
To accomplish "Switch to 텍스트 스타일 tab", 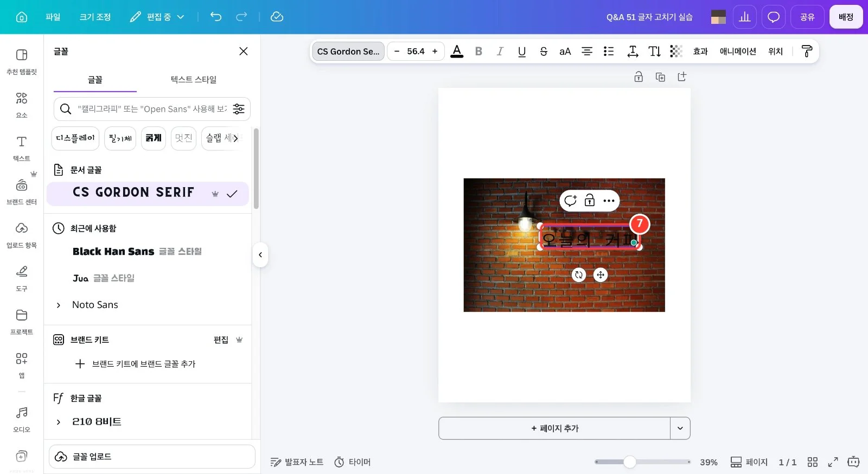I will (x=194, y=79).
